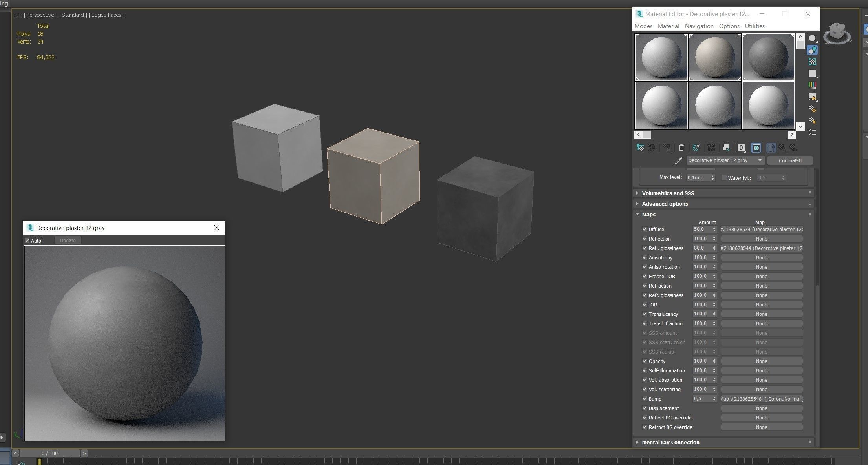Expand the Advanced options rollout
The width and height of the screenshot is (868, 465).
(665, 204)
